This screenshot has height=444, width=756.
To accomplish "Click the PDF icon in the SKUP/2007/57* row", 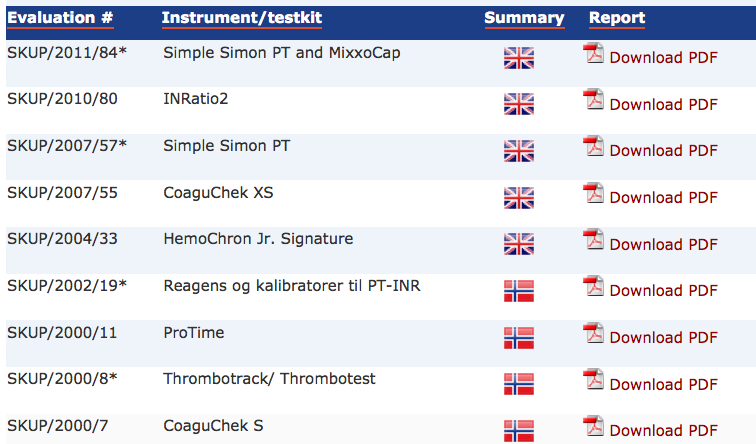I will click(594, 146).
